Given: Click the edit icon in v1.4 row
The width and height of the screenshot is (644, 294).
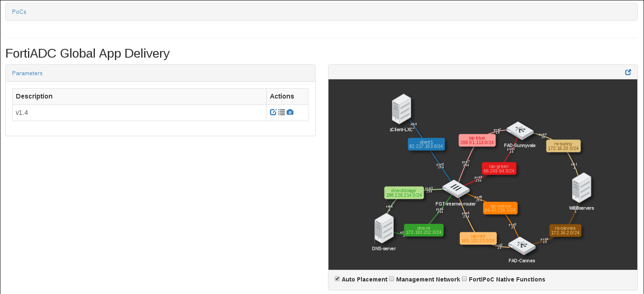Looking at the screenshot, I should tap(273, 112).
